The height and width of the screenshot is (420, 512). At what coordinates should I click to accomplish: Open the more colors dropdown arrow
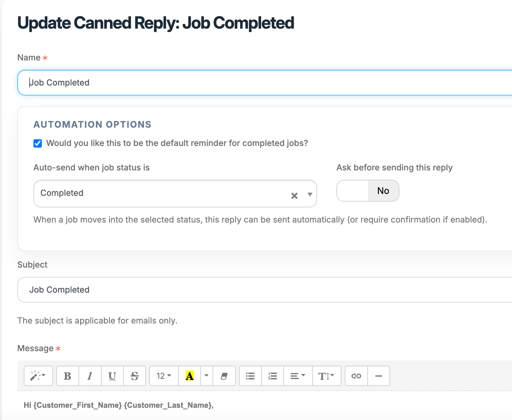tap(206, 376)
